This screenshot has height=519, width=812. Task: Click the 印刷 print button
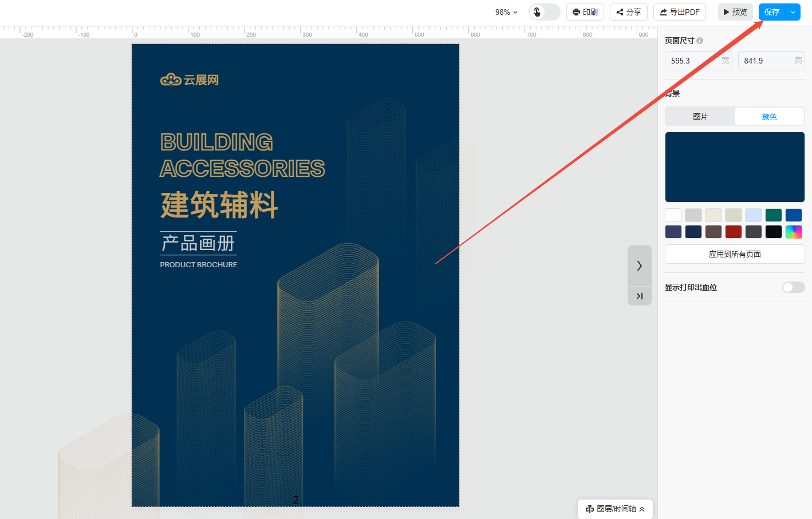pos(585,12)
